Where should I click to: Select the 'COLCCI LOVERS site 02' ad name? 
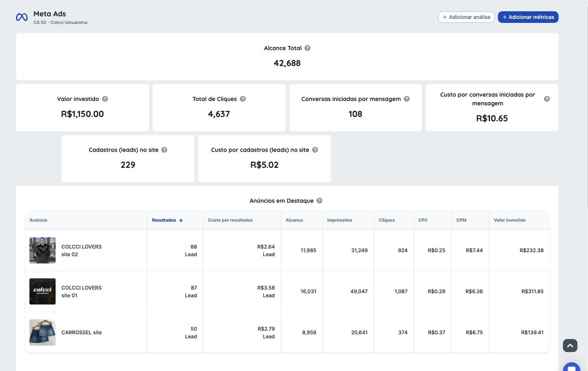(x=81, y=250)
